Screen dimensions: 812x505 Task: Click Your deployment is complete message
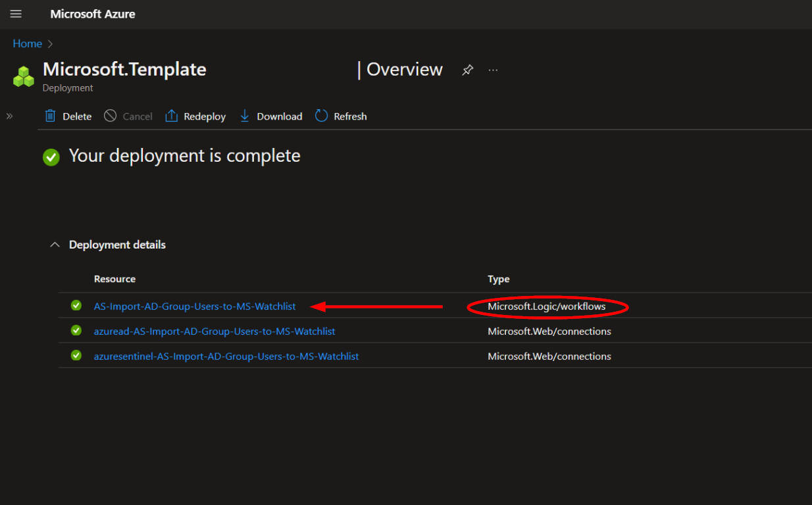(185, 156)
